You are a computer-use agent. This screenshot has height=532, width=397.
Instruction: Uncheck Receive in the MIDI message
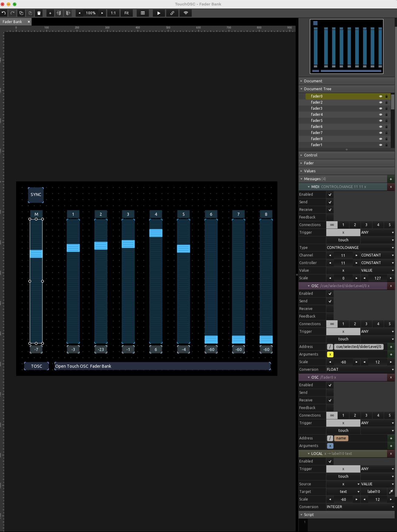coord(330,210)
